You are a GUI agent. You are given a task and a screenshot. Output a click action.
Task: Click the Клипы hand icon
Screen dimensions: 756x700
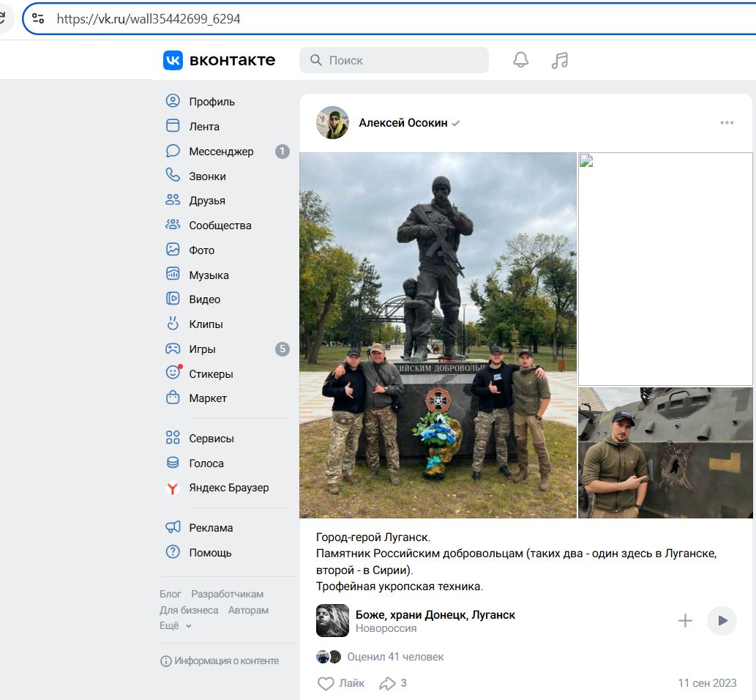coord(173,323)
